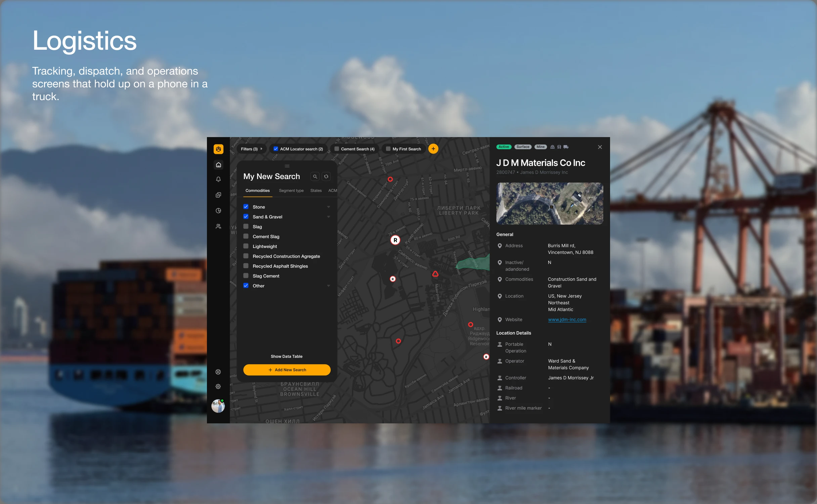Select small R marker below 57-я стрит
This screenshot has width=817, height=504.
point(393,279)
